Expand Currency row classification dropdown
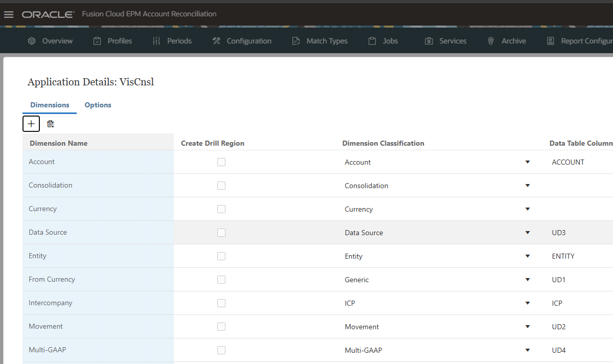Image resolution: width=613 pixels, height=364 pixels. click(528, 209)
